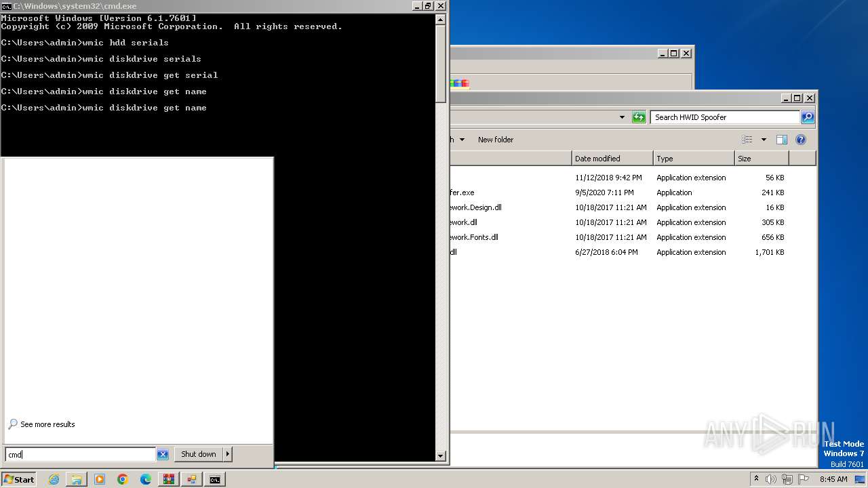The image size is (868, 488).
Task: Expand Explorer address history dropdown
Action: [x=622, y=117]
